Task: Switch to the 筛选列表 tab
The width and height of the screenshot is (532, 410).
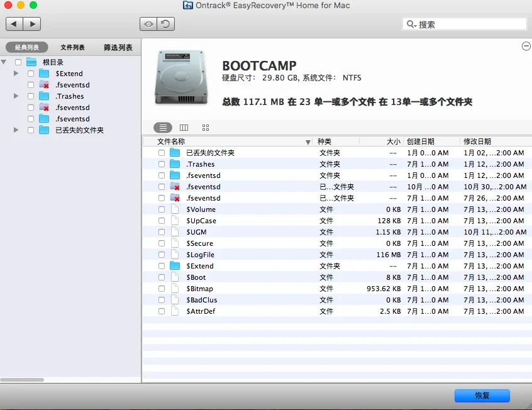Action: (x=118, y=47)
